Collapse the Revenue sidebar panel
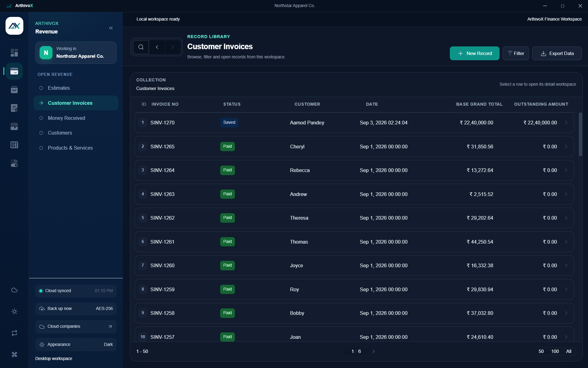The height and width of the screenshot is (368, 588). point(111,28)
